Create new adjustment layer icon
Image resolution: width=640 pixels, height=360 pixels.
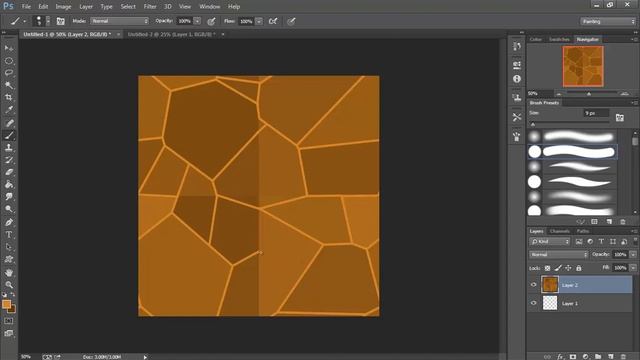[x=585, y=356]
